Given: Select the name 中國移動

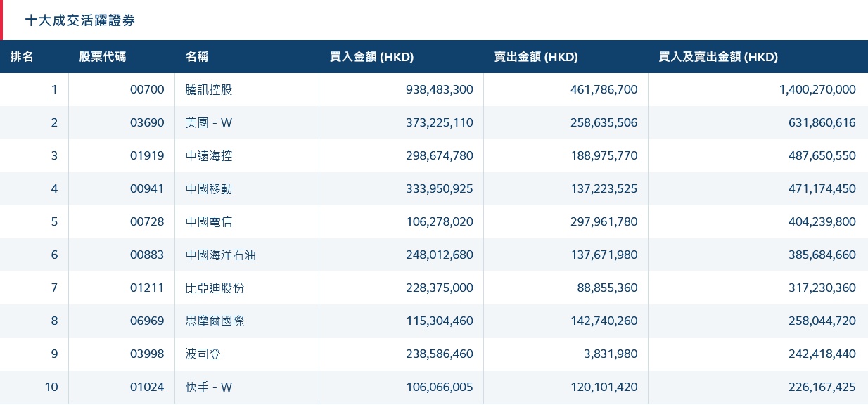Looking at the screenshot, I should (209, 188).
